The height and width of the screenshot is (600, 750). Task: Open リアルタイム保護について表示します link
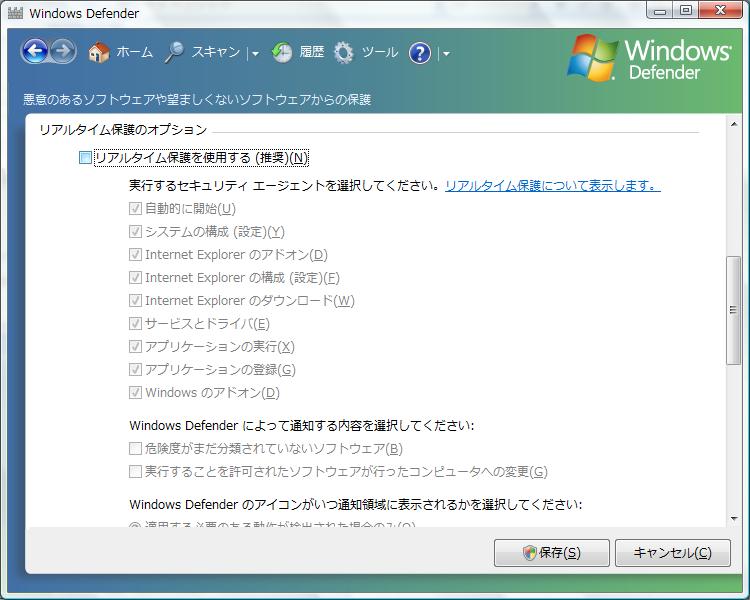click(552, 185)
